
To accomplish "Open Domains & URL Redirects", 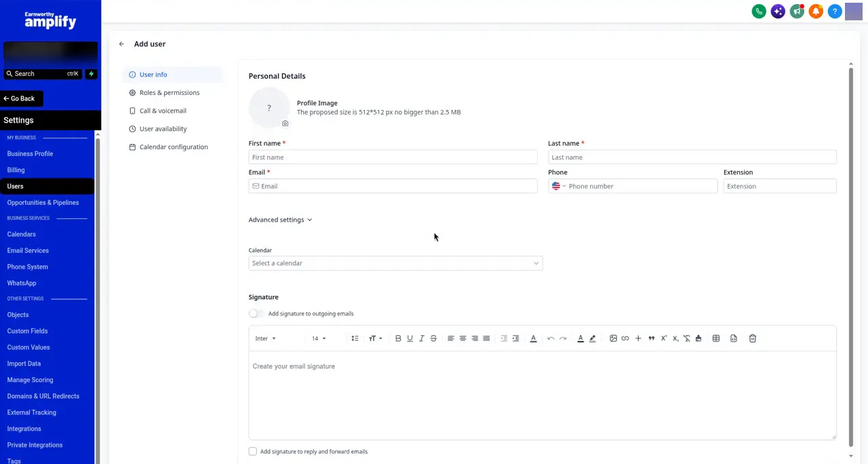I will coord(43,396).
